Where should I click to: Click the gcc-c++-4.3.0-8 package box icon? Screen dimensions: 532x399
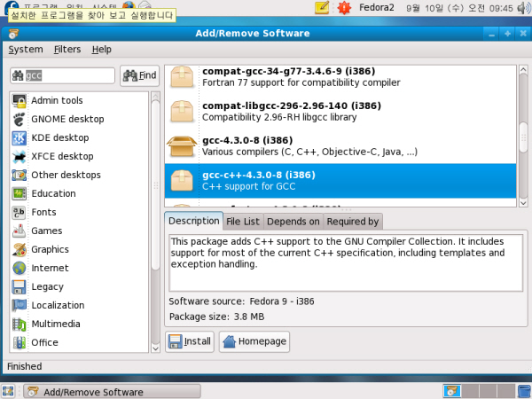pos(182,181)
